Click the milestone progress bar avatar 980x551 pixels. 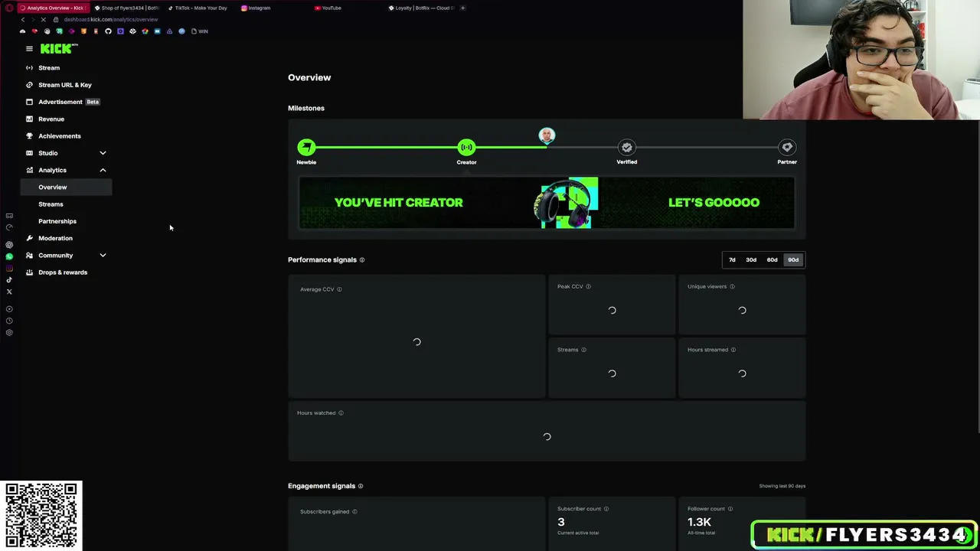[547, 136]
